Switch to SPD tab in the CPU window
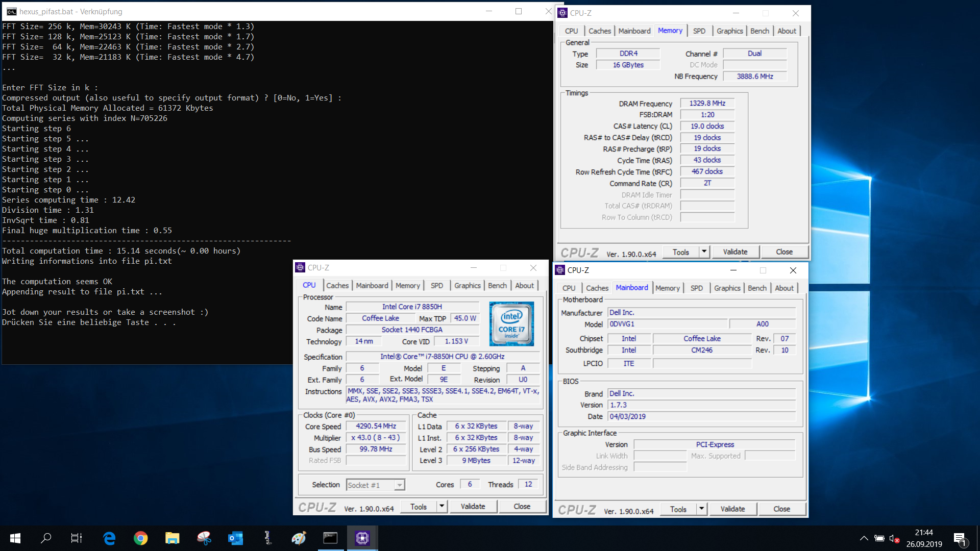Viewport: 980px width, 551px height. point(437,286)
